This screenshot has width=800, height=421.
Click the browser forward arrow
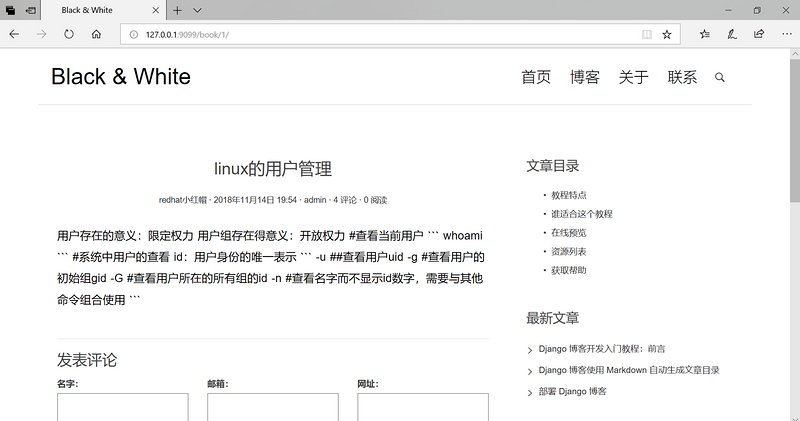click(41, 34)
